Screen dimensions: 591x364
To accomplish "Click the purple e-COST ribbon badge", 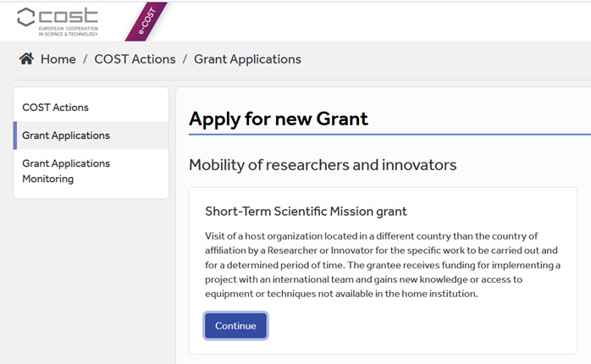I will coord(146,21).
